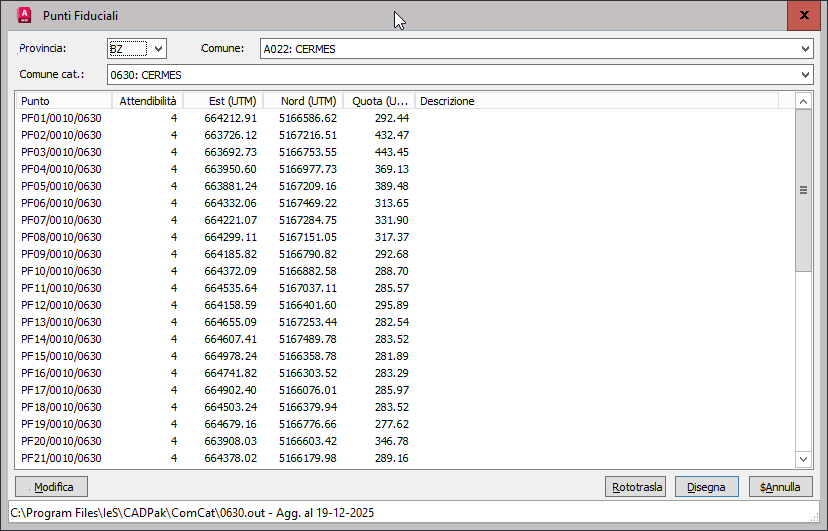This screenshot has width=828, height=531.
Task: Click the Modifica button
Action: 51,487
